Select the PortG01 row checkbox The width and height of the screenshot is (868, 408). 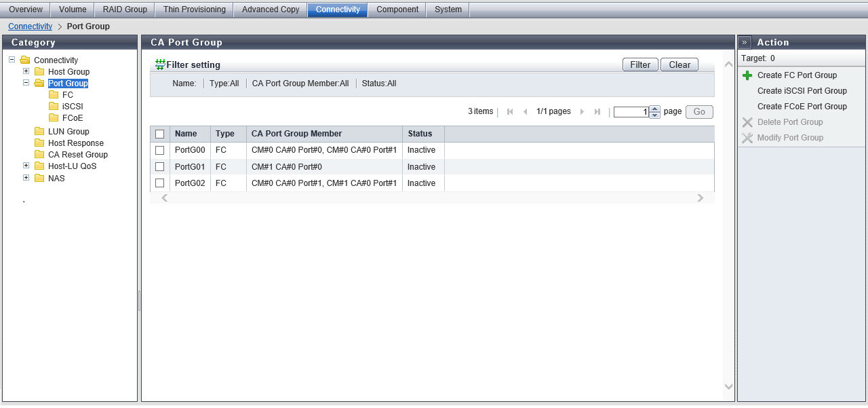point(160,167)
